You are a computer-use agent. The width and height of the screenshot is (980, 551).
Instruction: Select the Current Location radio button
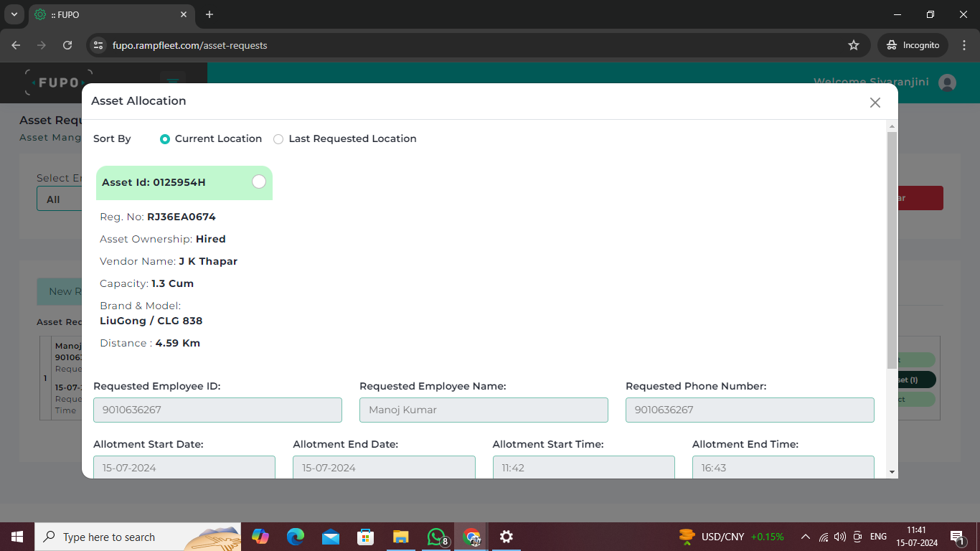[165, 138]
